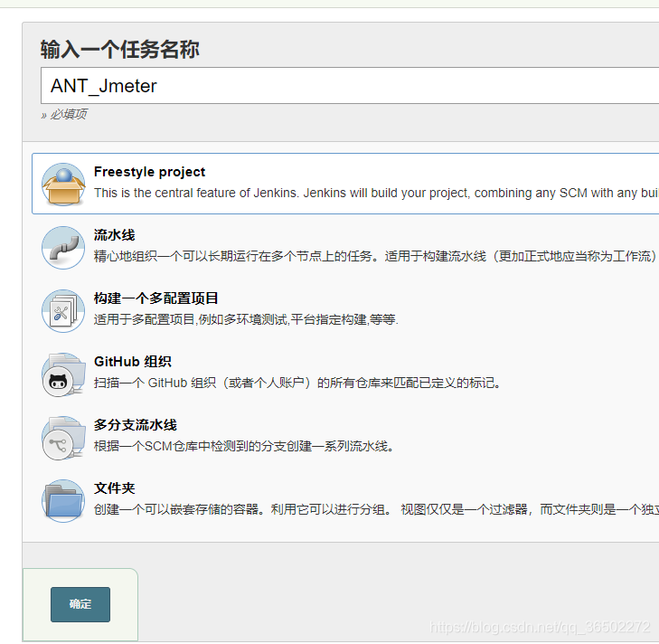
Task: Click the 构建一个多配置项目 tools icon
Action: 63,311
